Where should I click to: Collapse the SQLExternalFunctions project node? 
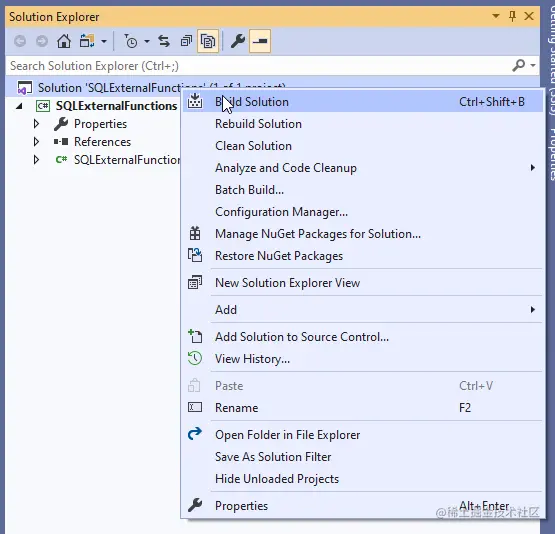click(19, 106)
